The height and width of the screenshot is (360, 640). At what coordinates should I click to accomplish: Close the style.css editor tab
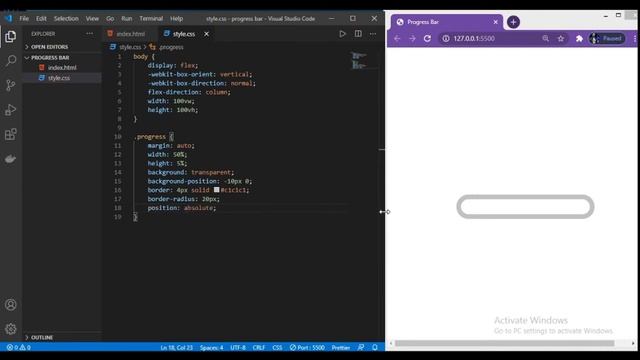(207, 34)
